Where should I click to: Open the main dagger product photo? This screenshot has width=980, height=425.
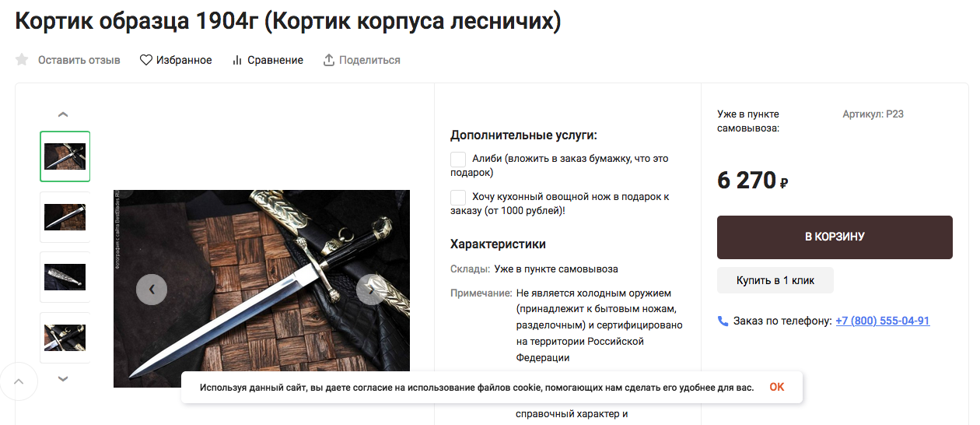click(x=261, y=289)
